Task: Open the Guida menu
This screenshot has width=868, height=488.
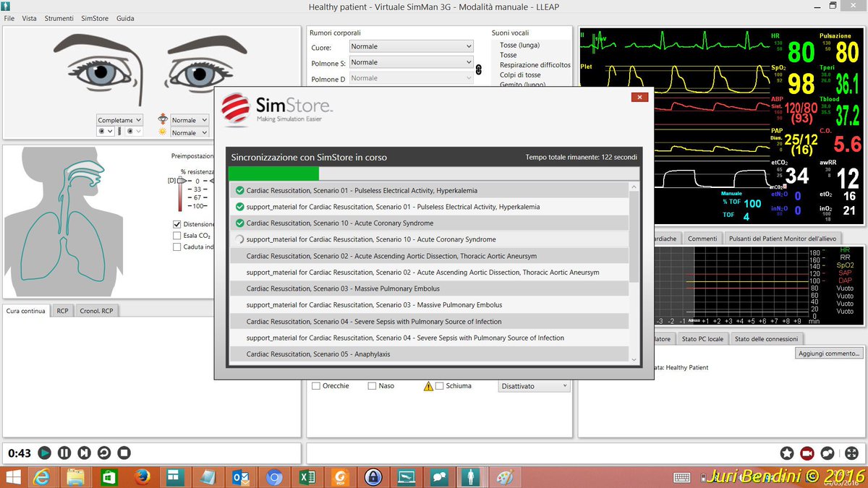Action: pyautogui.click(x=125, y=18)
